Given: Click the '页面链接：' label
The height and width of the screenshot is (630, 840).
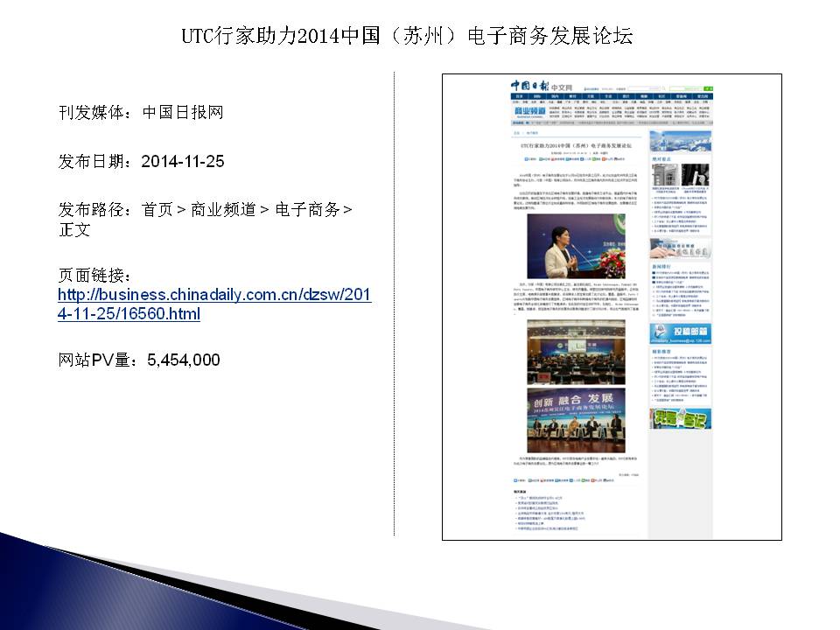Looking at the screenshot, I should coord(94,275).
